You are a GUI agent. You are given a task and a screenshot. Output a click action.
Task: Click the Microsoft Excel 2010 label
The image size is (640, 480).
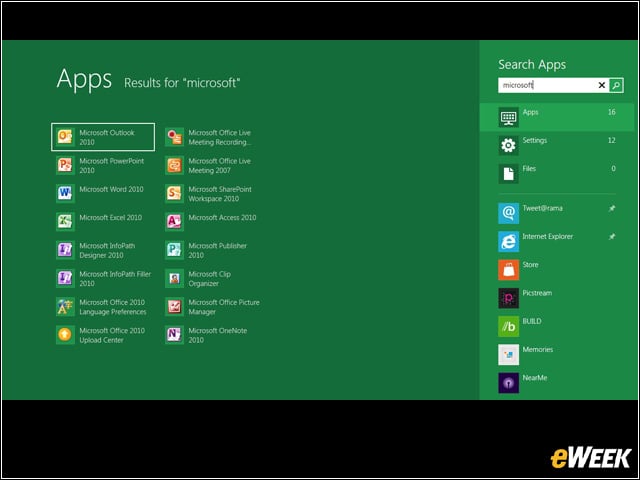pos(111,218)
